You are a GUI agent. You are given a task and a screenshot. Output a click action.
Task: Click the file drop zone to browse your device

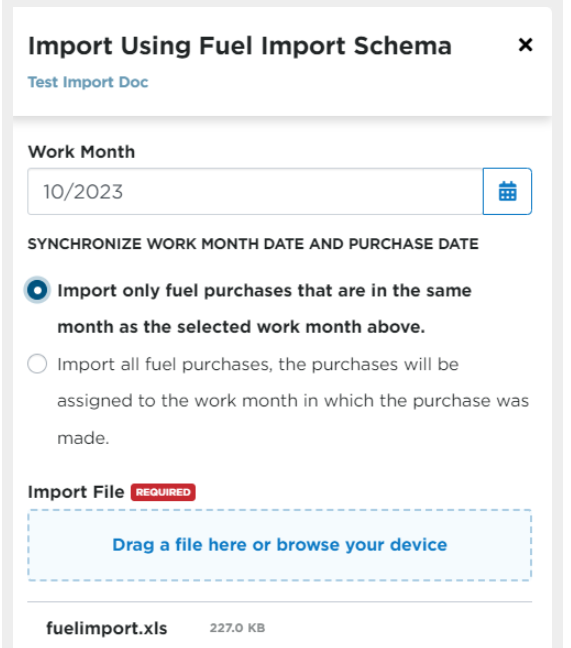[x=280, y=545]
